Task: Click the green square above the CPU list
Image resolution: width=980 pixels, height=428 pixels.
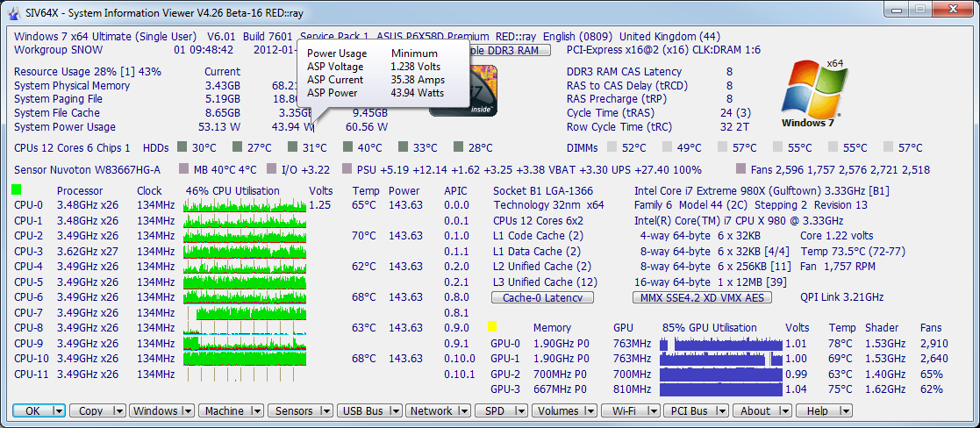Action: click(18, 189)
